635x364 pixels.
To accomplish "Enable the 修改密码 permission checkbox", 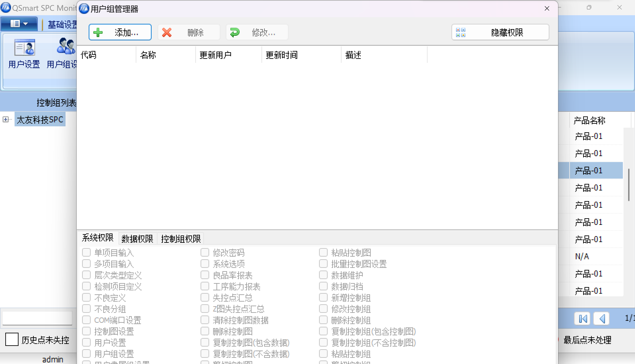I will click(x=205, y=252).
